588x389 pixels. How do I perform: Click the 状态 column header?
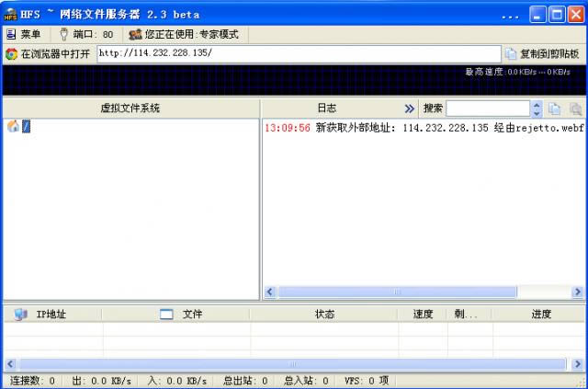tap(324, 315)
